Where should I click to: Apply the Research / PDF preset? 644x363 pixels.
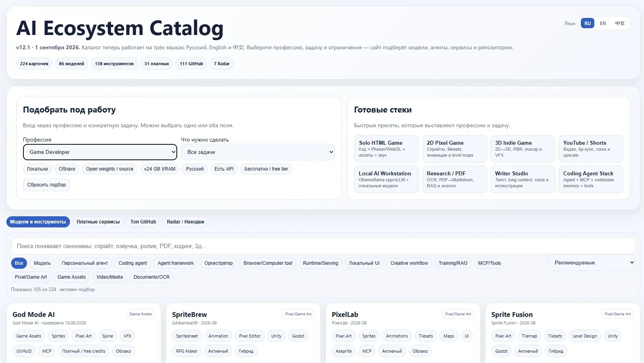(454, 179)
